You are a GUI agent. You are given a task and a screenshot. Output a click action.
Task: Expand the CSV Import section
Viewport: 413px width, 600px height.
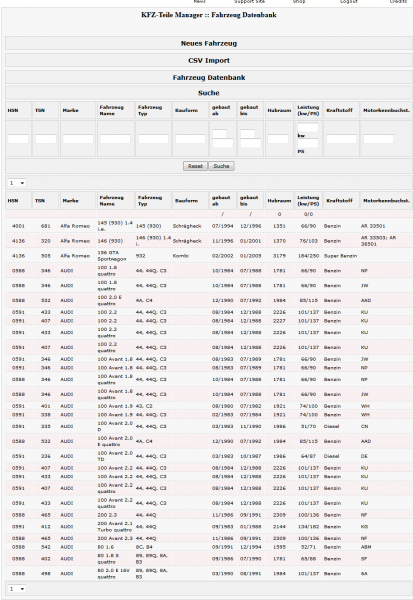pos(209,60)
